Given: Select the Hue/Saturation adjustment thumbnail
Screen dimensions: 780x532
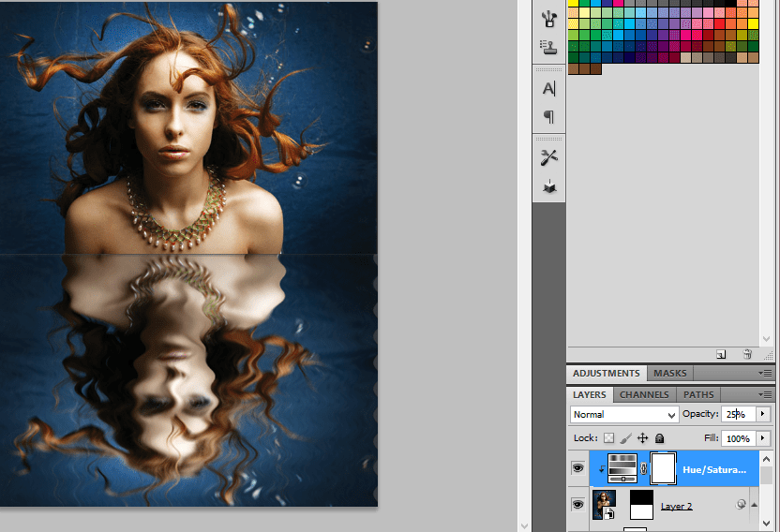Looking at the screenshot, I should (622, 468).
